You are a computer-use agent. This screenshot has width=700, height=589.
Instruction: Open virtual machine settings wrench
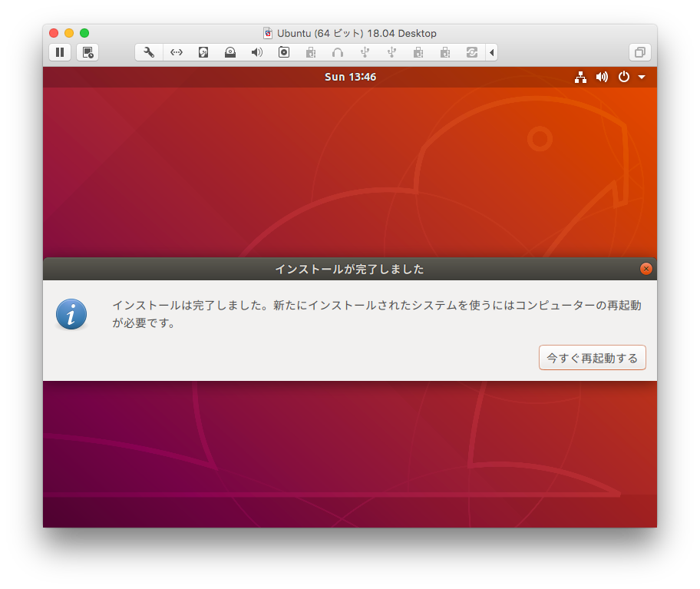coord(149,52)
